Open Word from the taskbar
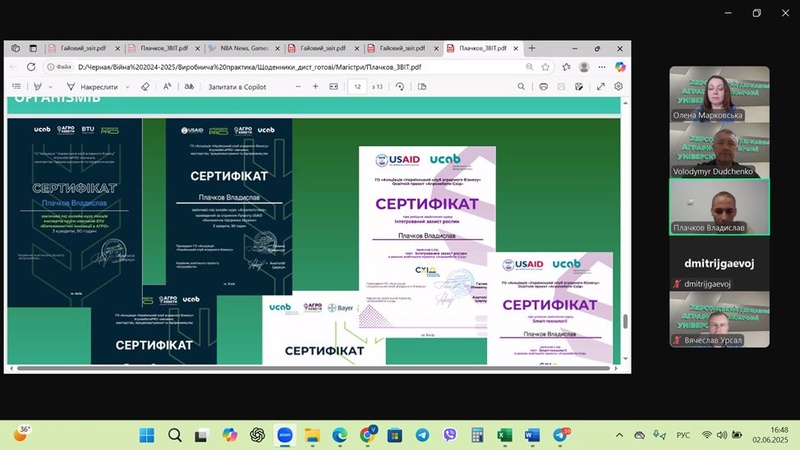 (x=532, y=435)
